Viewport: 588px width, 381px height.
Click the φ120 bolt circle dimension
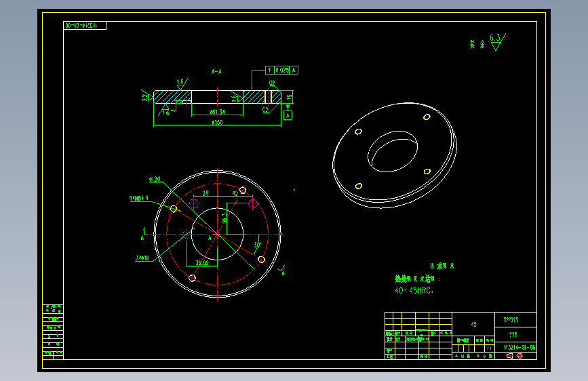click(x=155, y=179)
